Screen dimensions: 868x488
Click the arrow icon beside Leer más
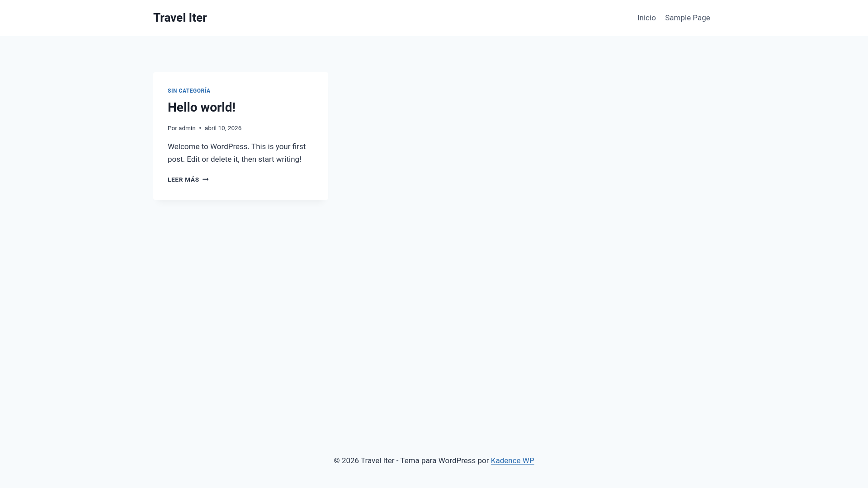coord(206,179)
